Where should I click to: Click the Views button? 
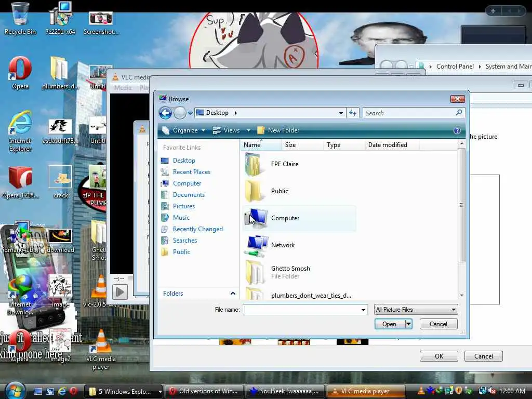[x=227, y=130]
